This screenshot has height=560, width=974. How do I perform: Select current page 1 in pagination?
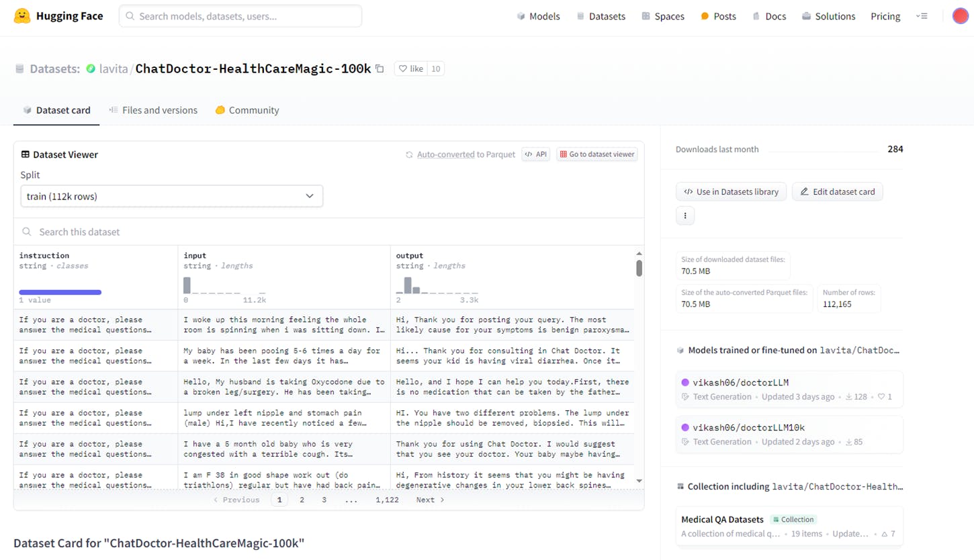(279, 500)
